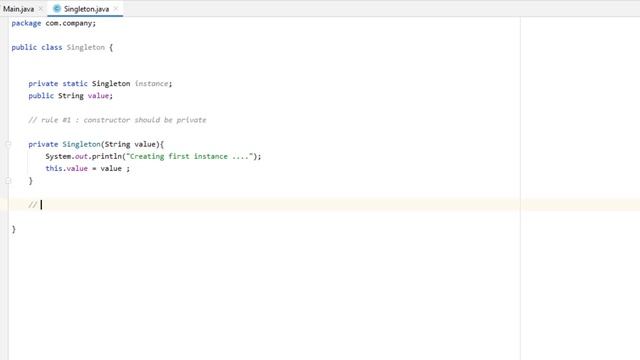Click 'public String' type declaration
The height and width of the screenshot is (360, 640).
[x=56, y=96]
